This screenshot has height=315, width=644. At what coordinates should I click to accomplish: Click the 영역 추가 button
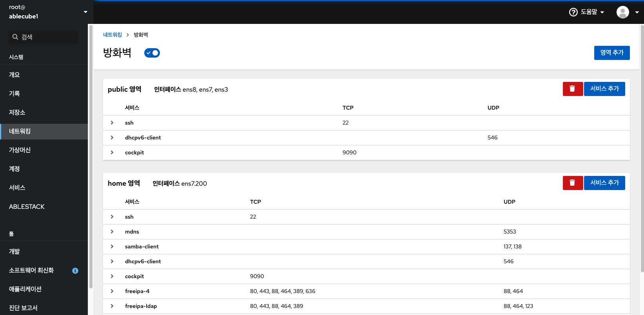(x=612, y=53)
